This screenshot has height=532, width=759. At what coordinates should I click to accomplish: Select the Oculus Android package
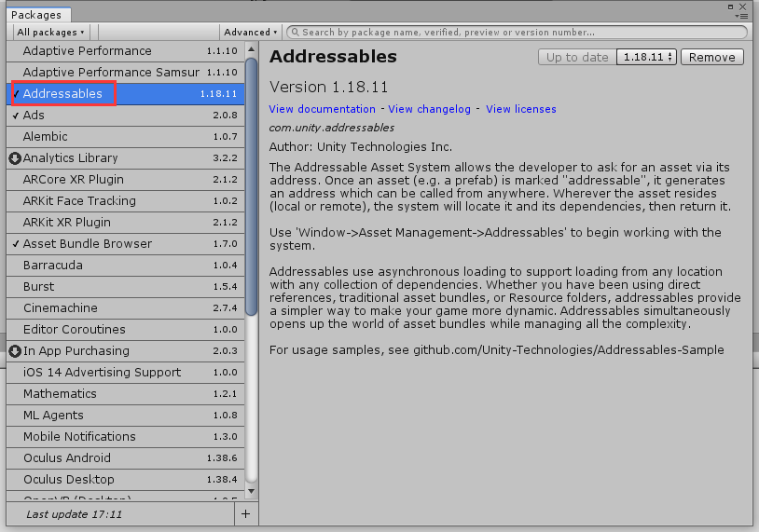[x=126, y=458]
